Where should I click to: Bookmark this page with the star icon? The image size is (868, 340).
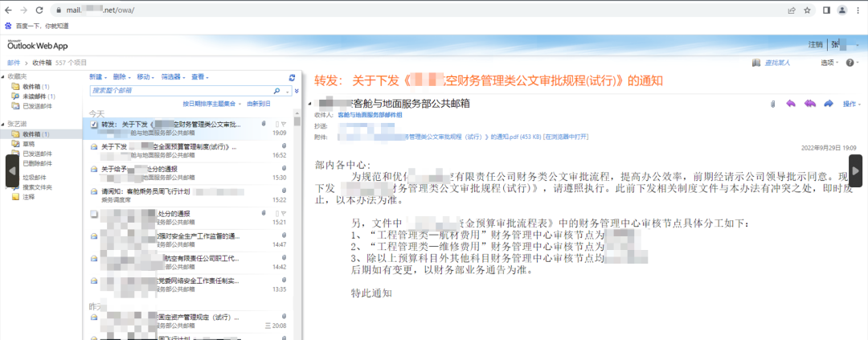(808, 10)
